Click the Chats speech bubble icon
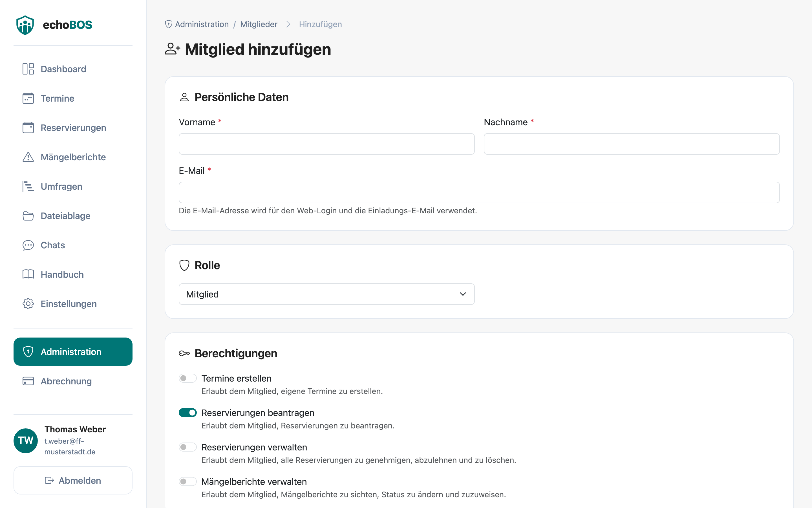Screen dimensions: 812x508 tap(28, 245)
